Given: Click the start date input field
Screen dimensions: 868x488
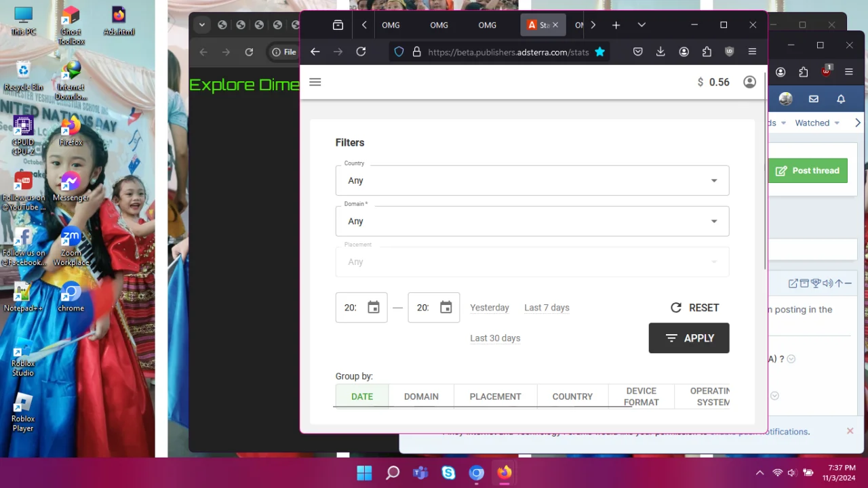Looking at the screenshot, I should (350, 308).
